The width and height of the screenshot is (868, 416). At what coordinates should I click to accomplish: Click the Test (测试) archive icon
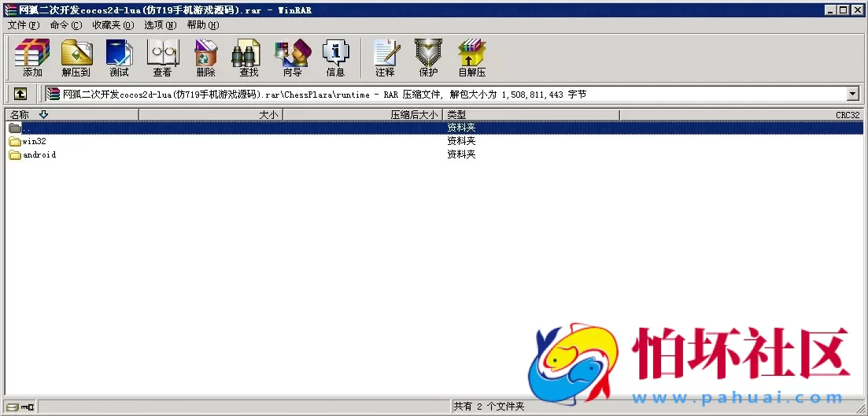coord(119,58)
